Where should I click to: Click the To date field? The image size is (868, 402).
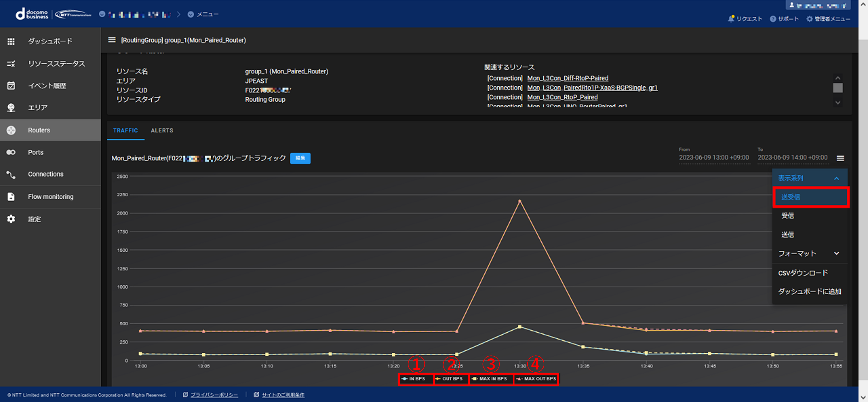793,157
